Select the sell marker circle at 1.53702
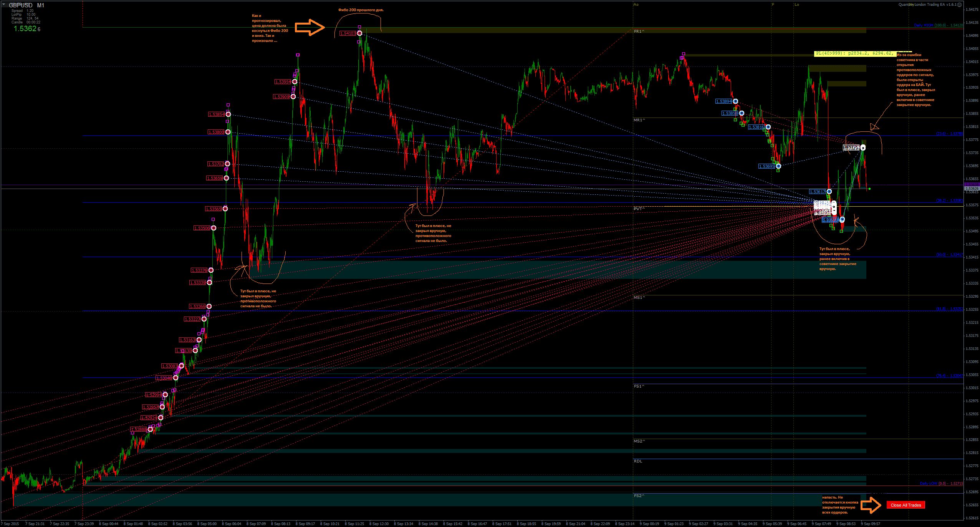This screenshot has height=527, width=980. coord(227,164)
